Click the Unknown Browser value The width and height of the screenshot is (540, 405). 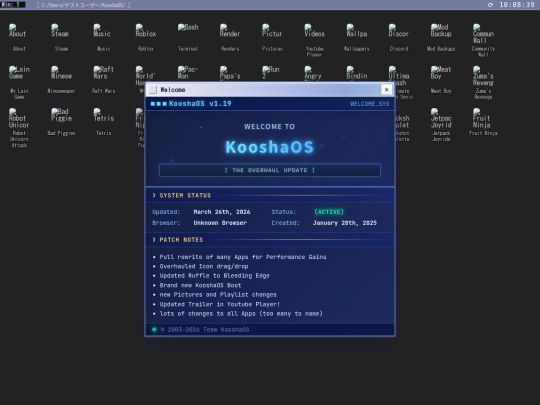[220, 223]
